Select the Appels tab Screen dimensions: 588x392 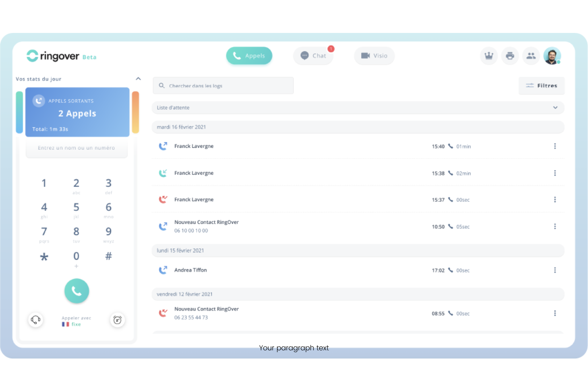point(249,56)
